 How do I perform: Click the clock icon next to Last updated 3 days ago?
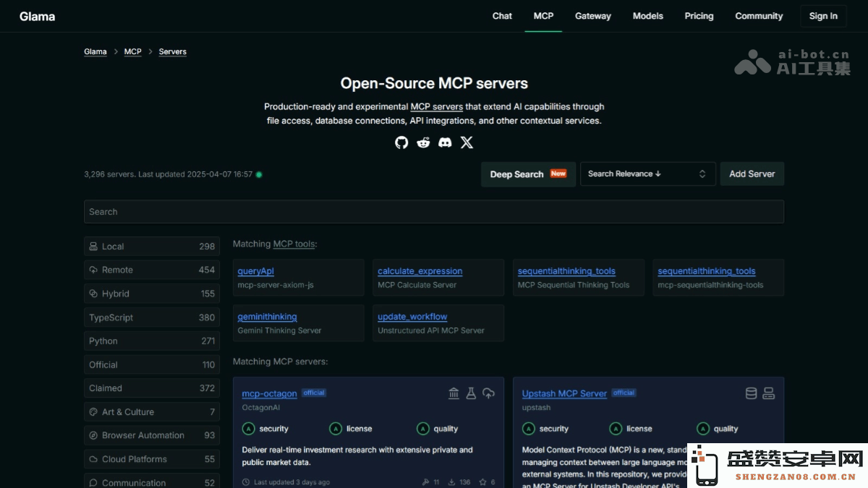[246, 482]
